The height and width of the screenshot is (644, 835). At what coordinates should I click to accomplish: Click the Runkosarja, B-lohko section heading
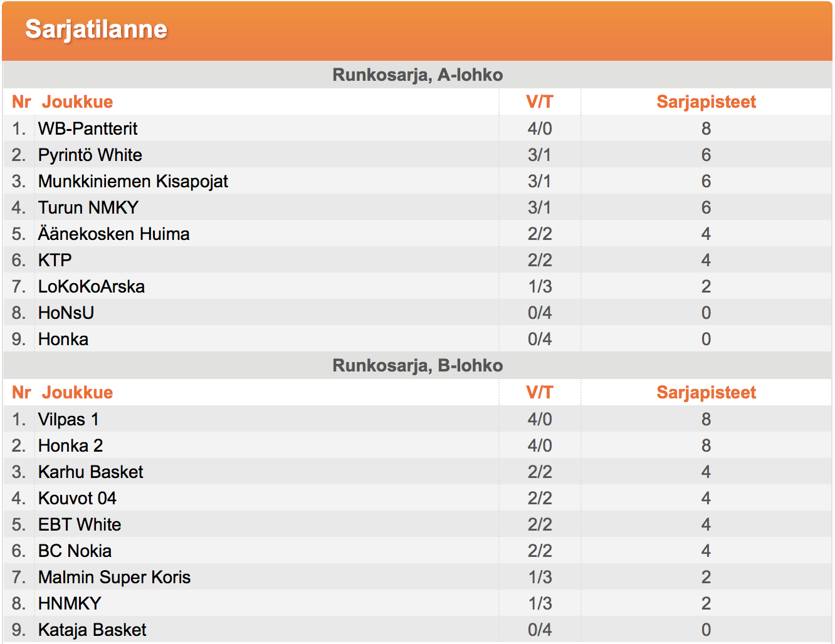[417, 365]
